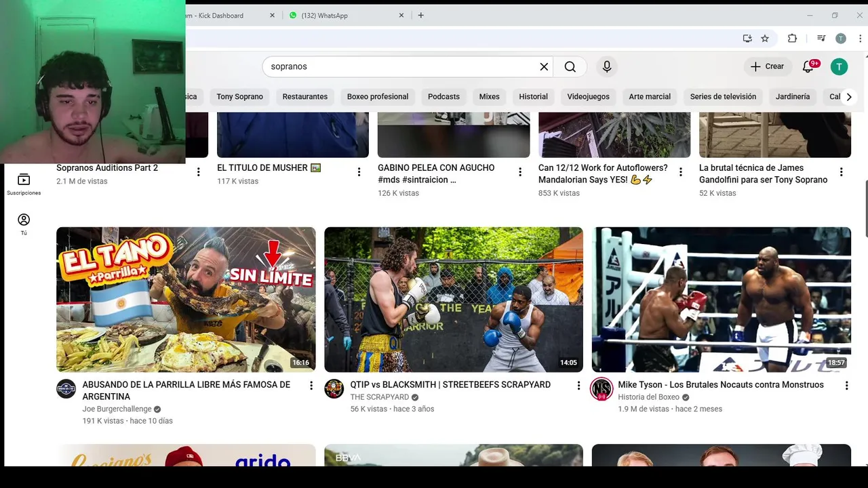The image size is (868, 488).
Task: Open options for GABINO PELEA CON AGUCHO
Action: click(520, 172)
